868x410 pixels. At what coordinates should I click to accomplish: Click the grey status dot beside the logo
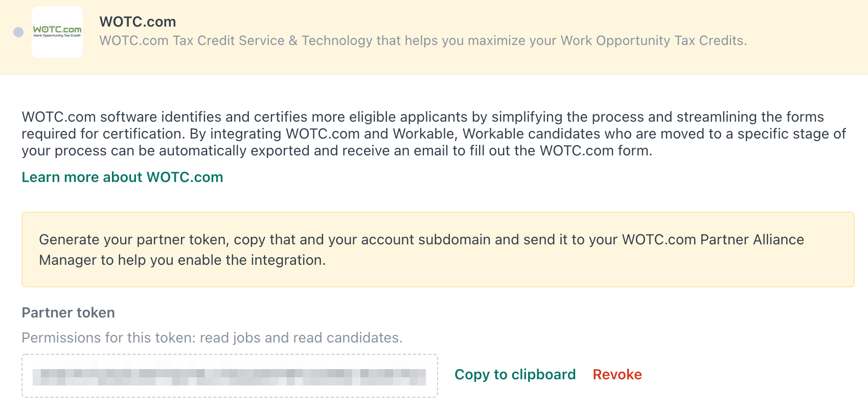coord(18,32)
